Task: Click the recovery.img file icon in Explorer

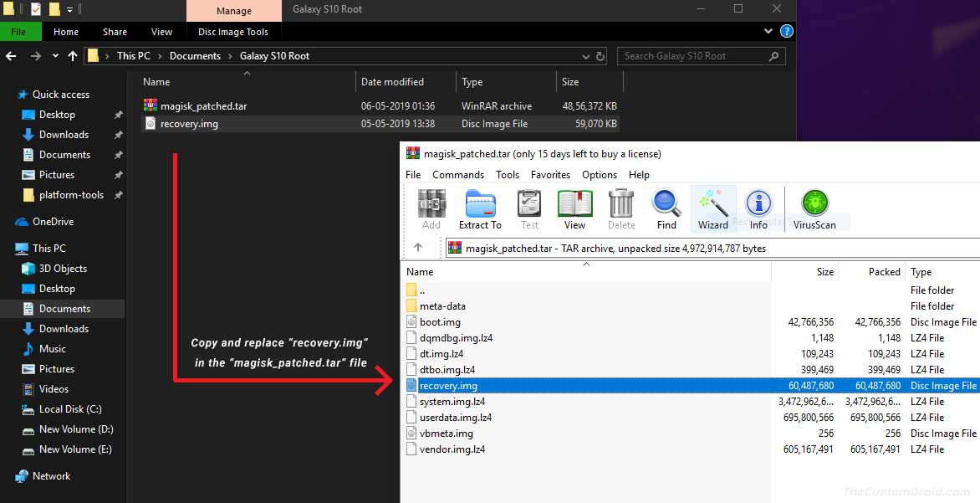Action: coord(150,123)
